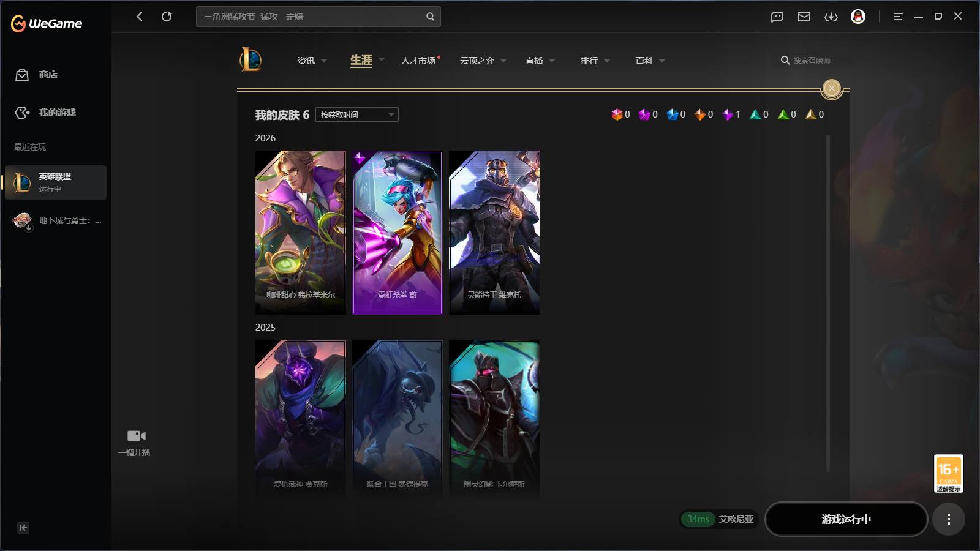Click the purple diamond gem with count 1
The width and height of the screenshot is (980, 551).
pos(728,114)
